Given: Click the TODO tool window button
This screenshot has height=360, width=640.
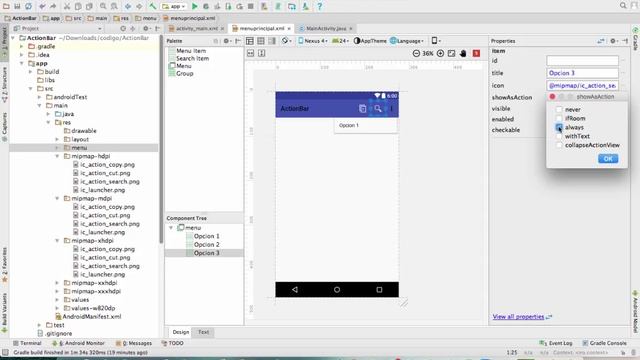Looking at the screenshot, I should [172, 343].
